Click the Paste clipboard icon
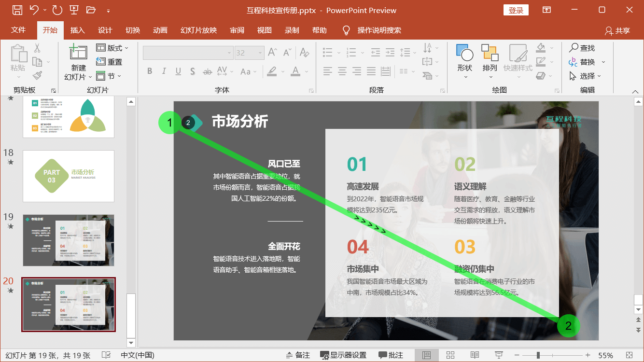 18,53
